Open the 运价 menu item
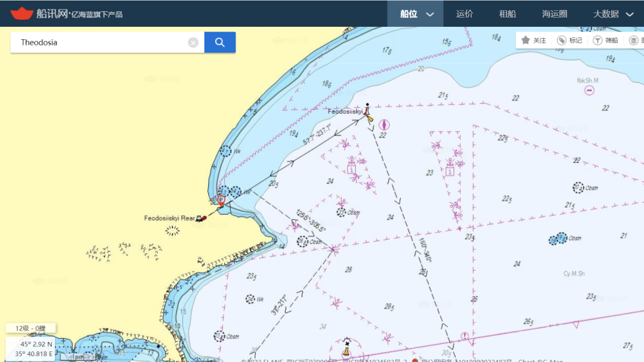This screenshot has height=362, width=644. [465, 14]
